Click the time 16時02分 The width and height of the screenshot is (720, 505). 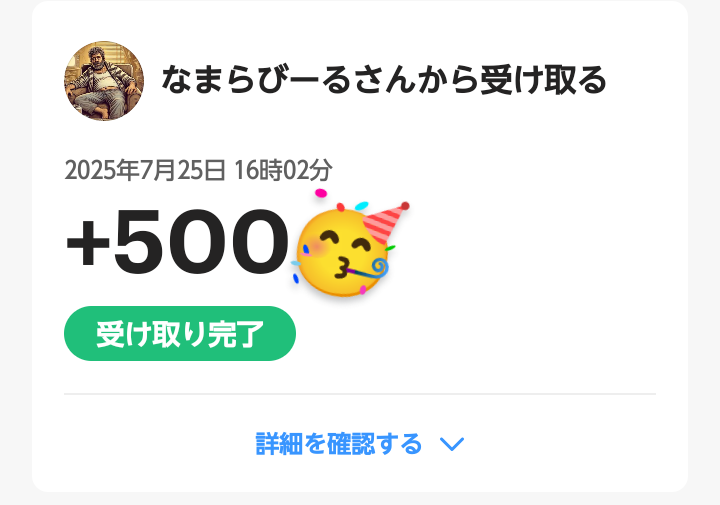point(283,170)
